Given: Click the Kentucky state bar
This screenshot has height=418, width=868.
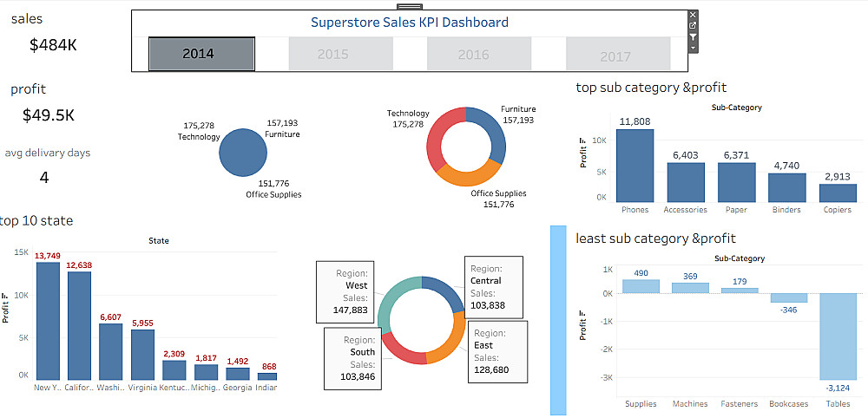Looking at the screenshot, I should (174, 370).
